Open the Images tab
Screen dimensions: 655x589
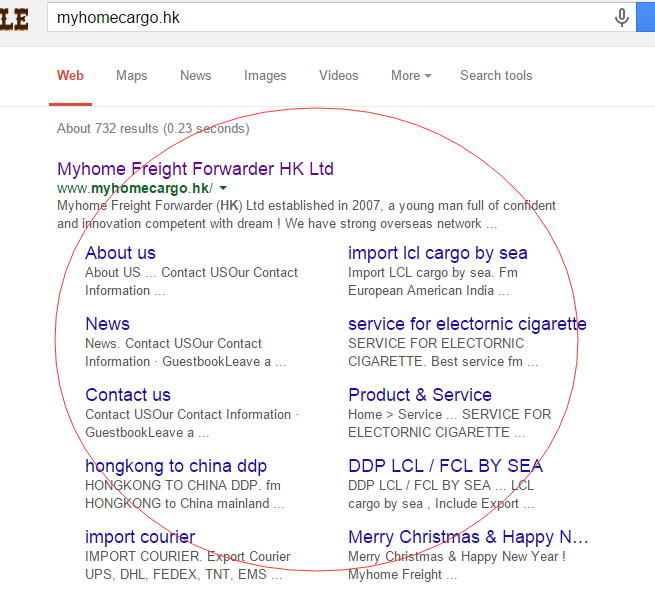265,76
